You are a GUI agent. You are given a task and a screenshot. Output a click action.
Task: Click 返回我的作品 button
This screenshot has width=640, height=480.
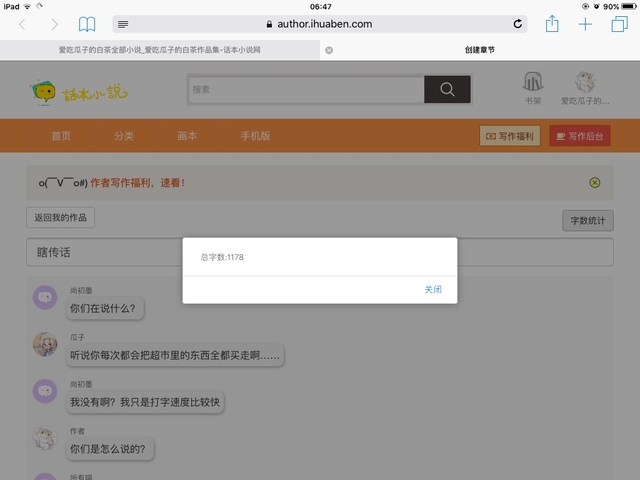point(60,218)
